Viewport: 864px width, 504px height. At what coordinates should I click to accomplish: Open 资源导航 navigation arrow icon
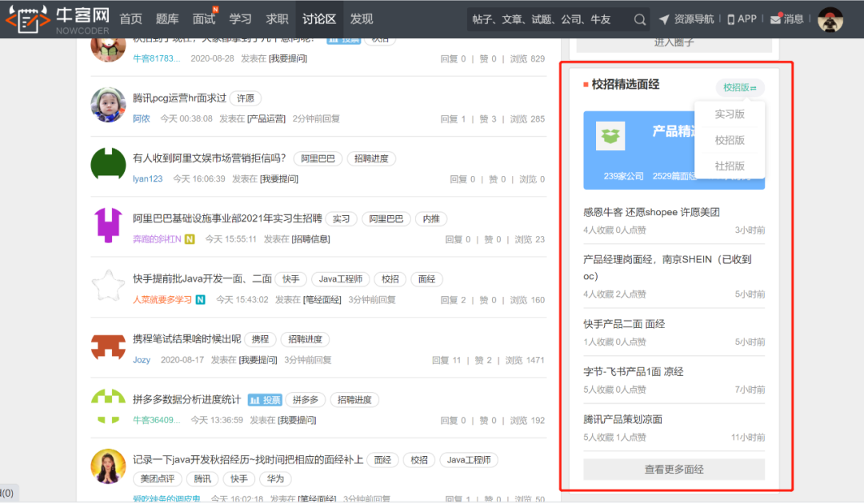click(664, 19)
